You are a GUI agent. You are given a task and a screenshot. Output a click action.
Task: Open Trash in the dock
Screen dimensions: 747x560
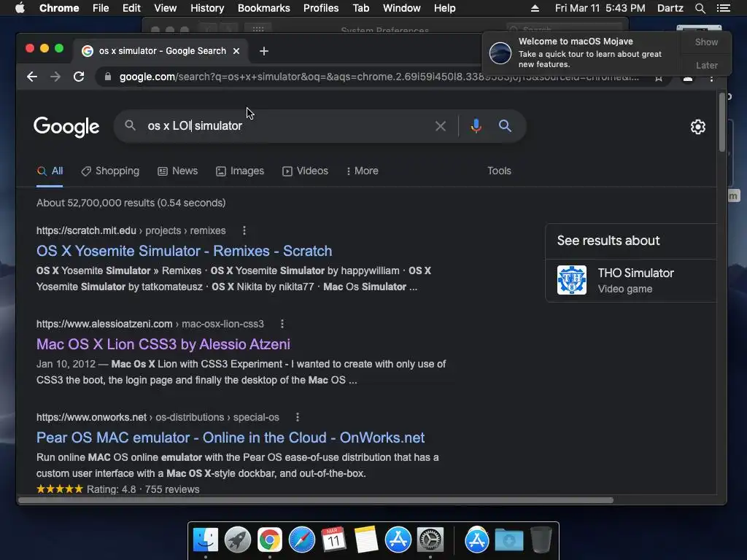pyautogui.click(x=541, y=540)
